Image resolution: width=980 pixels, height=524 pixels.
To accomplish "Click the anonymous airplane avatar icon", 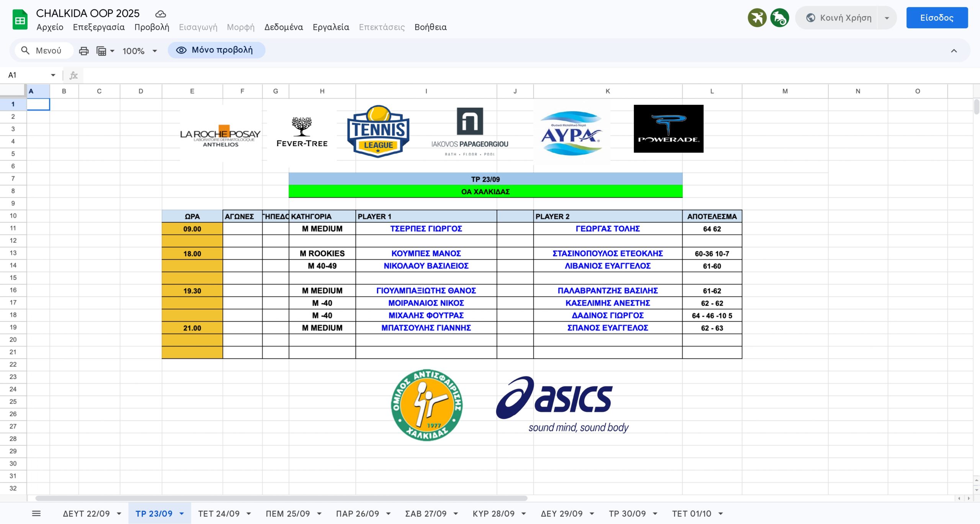I will 757,18.
